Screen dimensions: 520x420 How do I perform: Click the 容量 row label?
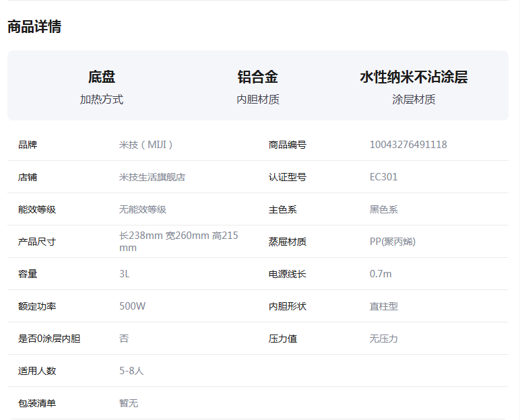point(28,274)
